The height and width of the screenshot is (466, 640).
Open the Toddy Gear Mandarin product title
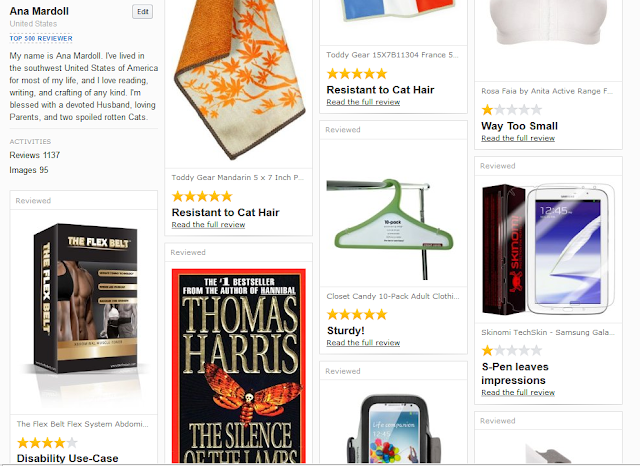click(x=237, y=178)
